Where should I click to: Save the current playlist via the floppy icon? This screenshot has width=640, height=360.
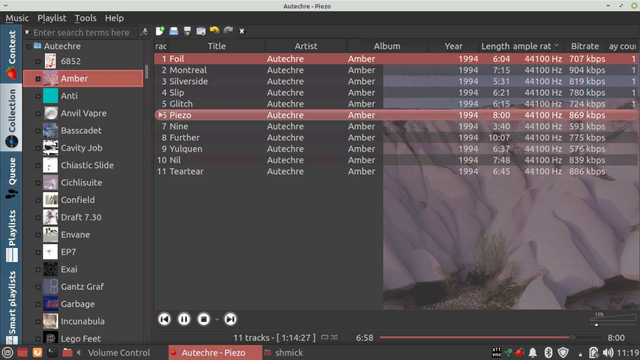tap(187, 31)
